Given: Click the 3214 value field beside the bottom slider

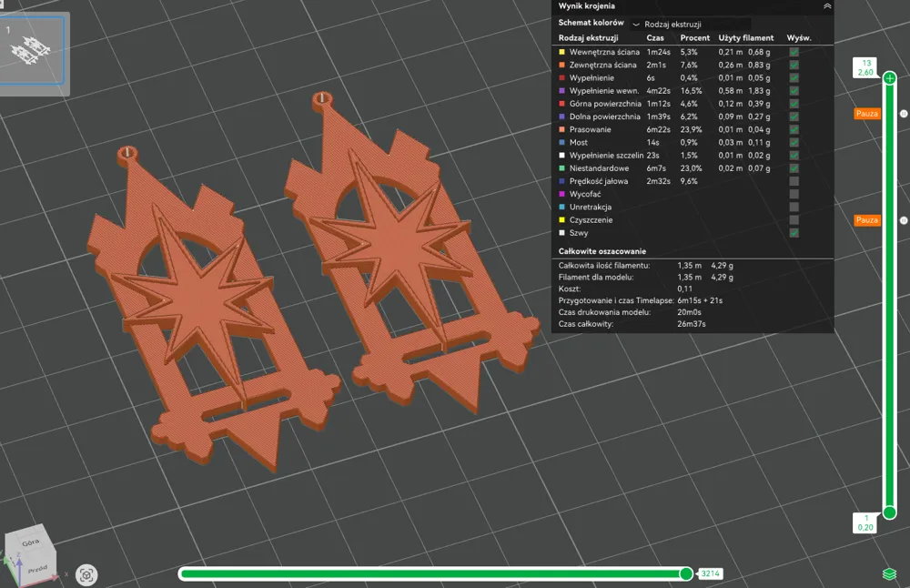Looking at the screenshot, I should pos(709,573).
